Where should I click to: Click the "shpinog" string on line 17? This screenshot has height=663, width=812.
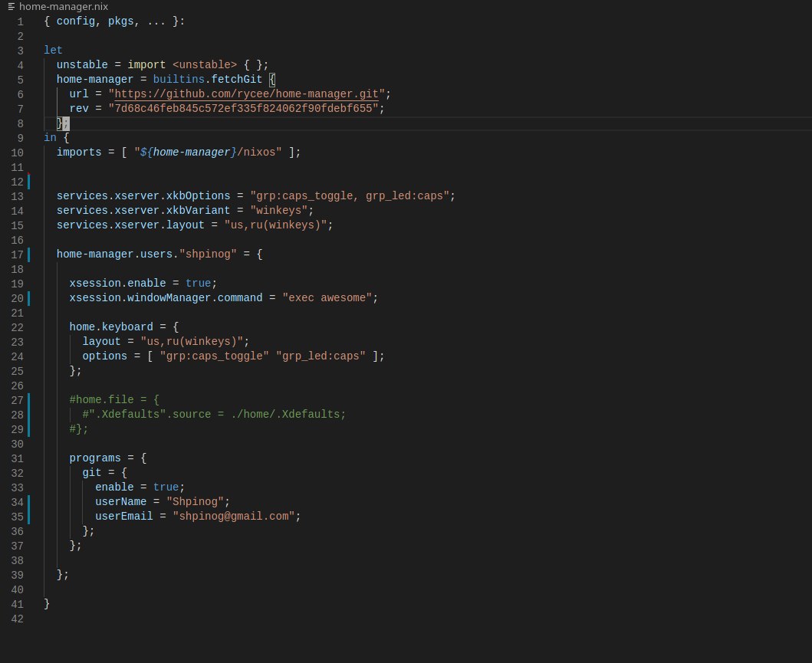(208, 254)
